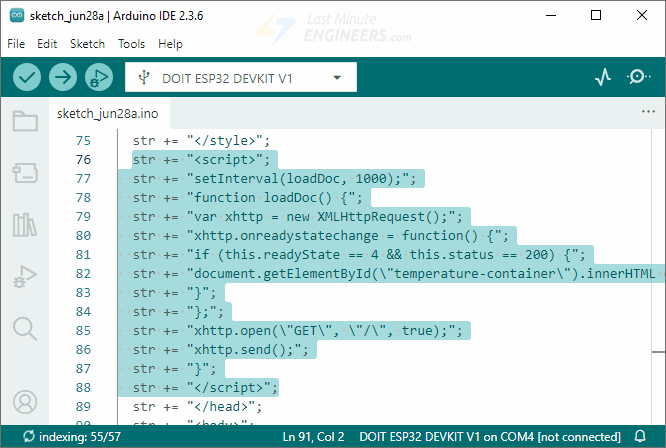Click the setInterval(loadDoc, 1000) code line
The height and width of the screenshot is (448, 666).
(x=274, y=178)
